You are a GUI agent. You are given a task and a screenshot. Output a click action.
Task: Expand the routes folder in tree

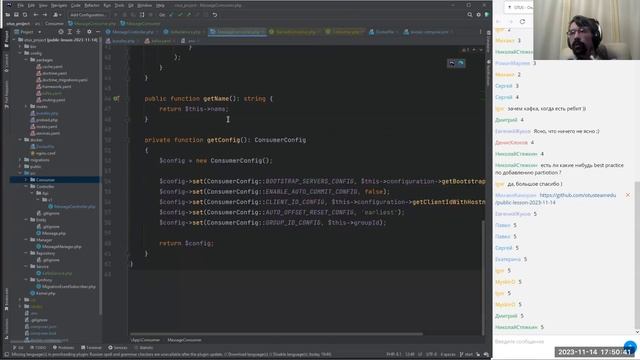pyautogui.click(x=26, y=106)
